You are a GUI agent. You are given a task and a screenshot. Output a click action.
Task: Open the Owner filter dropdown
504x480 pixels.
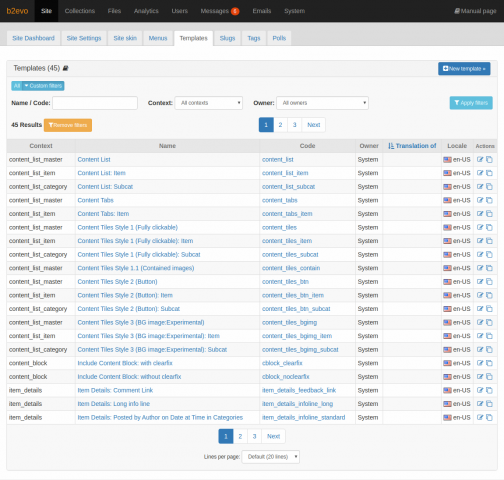tap(323, 103)
